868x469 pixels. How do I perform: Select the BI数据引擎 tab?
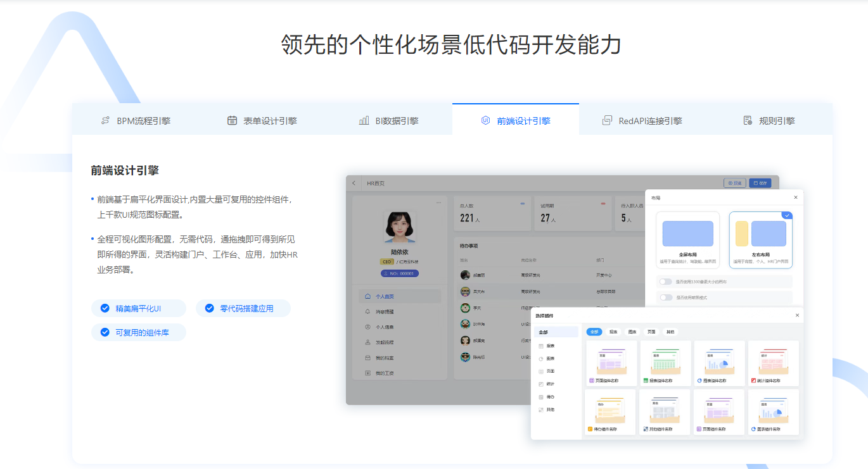(x=389, y=120)
